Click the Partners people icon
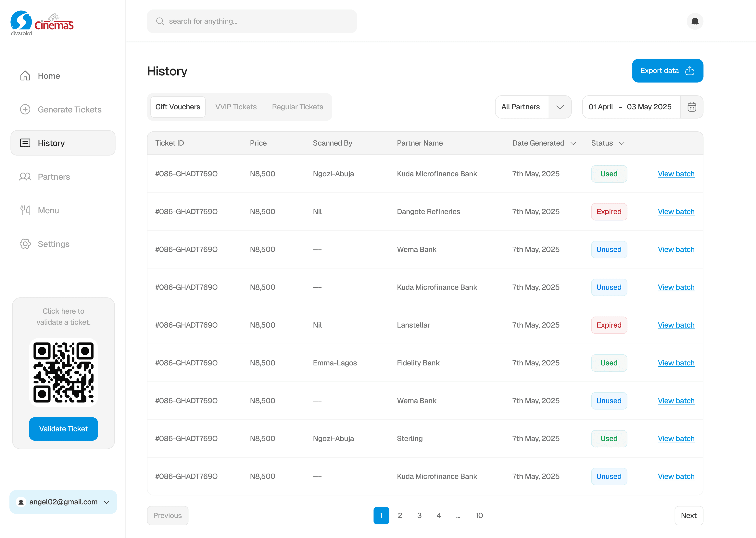The width and height of the screenshot is (756, 538). point(25,177)
